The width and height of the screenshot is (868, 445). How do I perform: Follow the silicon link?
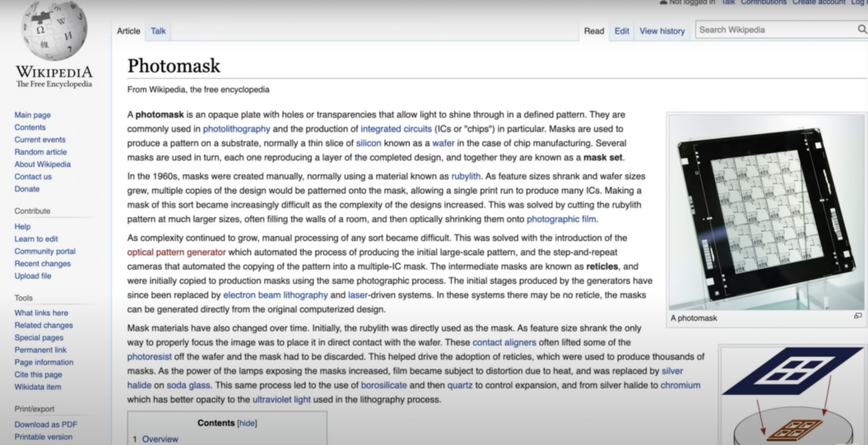pyautogui.click(x=369, y=143)
